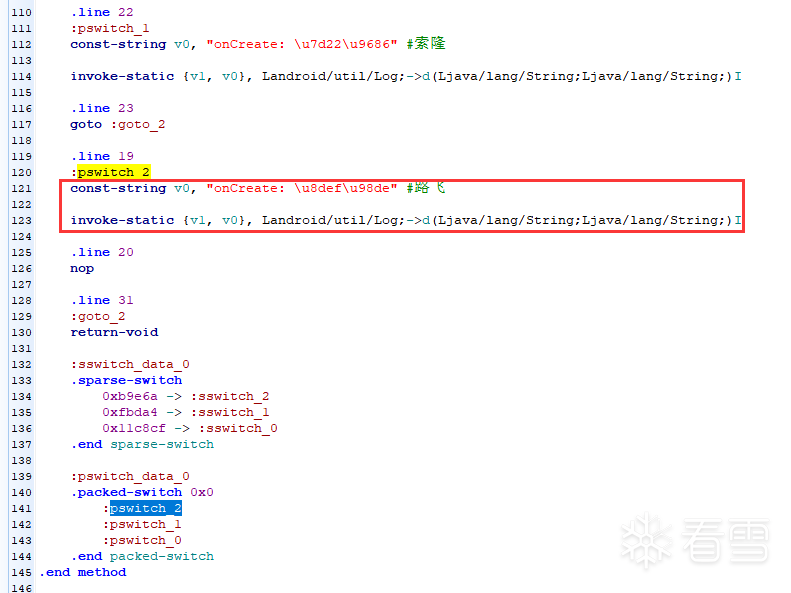Click the #路飞 comment on line 121

coord(426,188)
